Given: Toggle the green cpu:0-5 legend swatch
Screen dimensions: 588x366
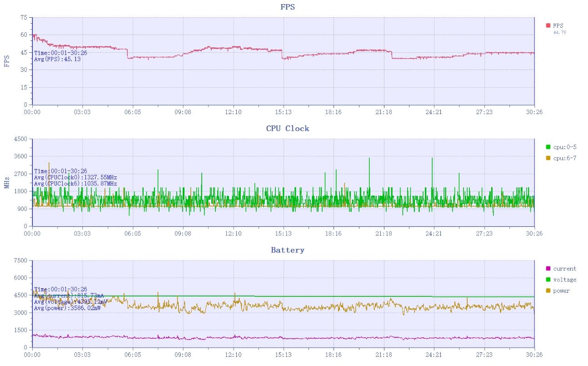Looking at the screenshot, I should click(x=548, y=147).
